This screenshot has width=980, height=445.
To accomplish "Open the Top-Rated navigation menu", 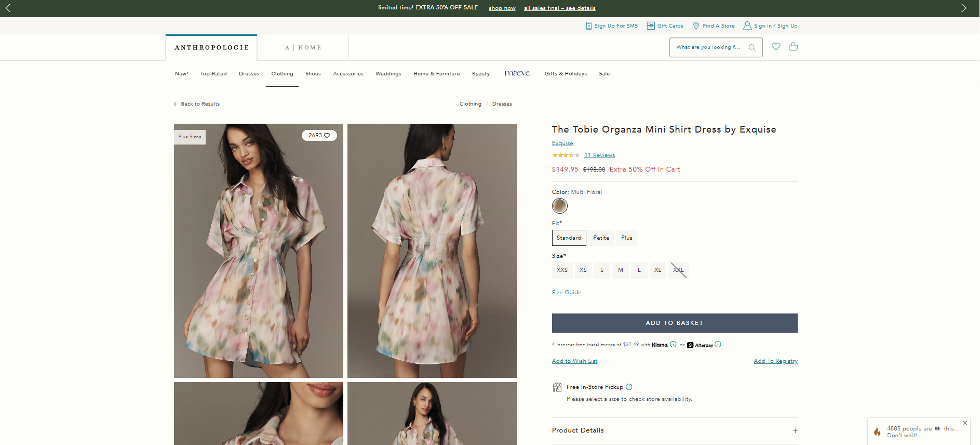I will point(213,74).
